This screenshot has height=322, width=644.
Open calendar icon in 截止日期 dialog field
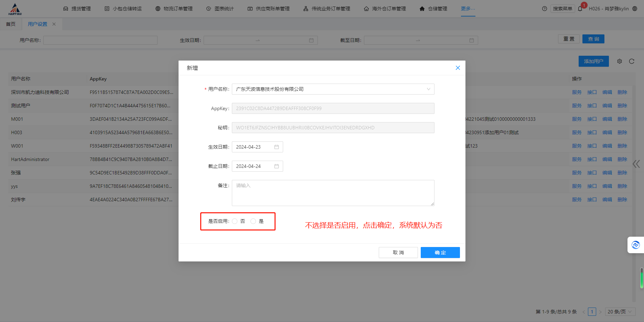277,166
